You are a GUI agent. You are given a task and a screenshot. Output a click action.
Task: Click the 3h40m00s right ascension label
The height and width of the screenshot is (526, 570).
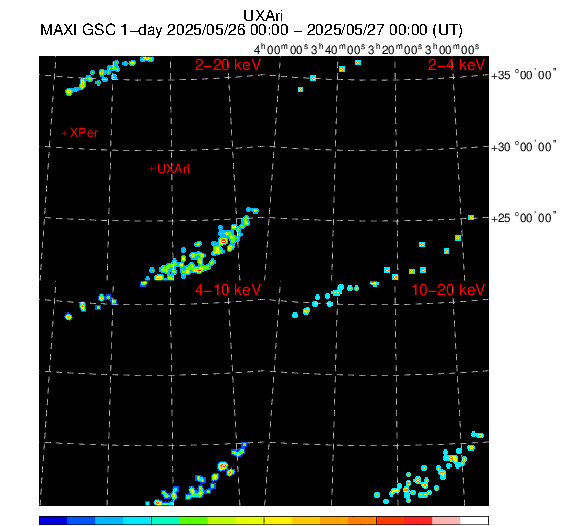pos(338,49)
